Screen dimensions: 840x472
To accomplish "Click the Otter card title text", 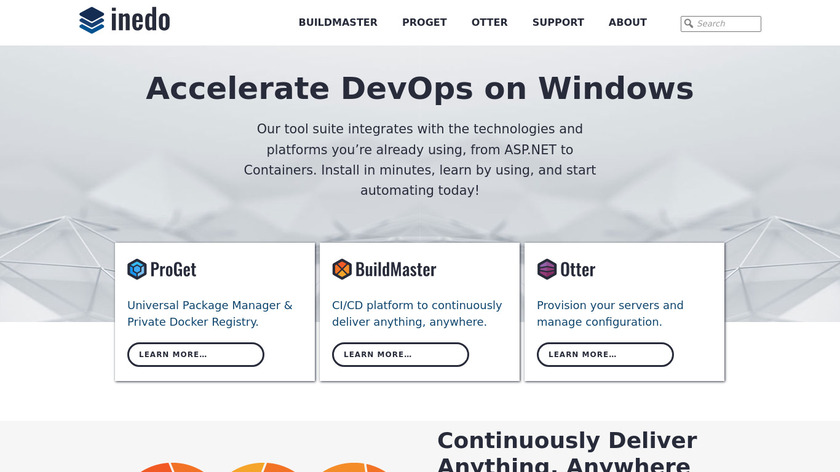I will pyautogui.click(x=578, y=269).
